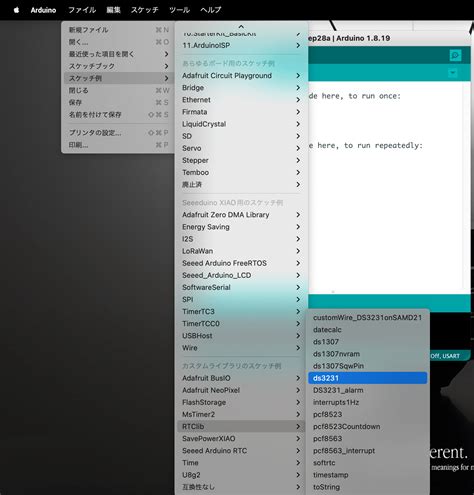474x495 pixels.
Task: Expand Bridge examples submenu
Action: pyautogui.click(x=241, y=88)
